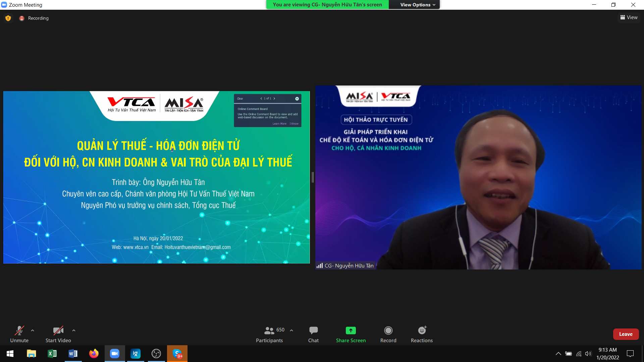
Task: Click the divider between shared screen and video
Action: click(313, 177)
